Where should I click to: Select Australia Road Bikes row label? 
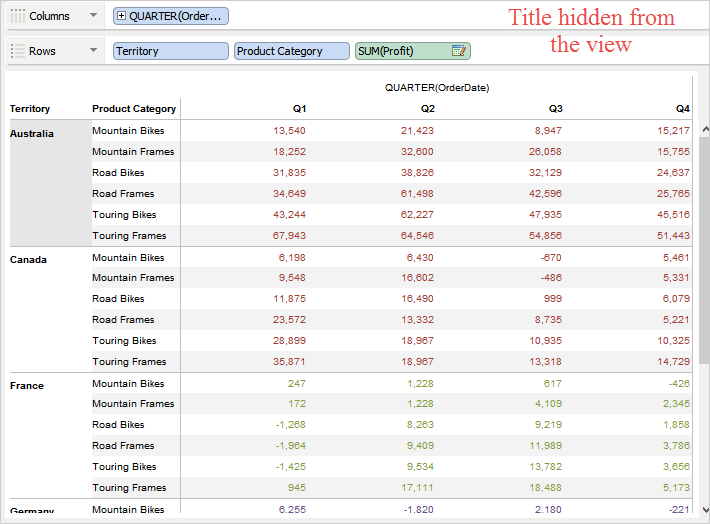118,173
